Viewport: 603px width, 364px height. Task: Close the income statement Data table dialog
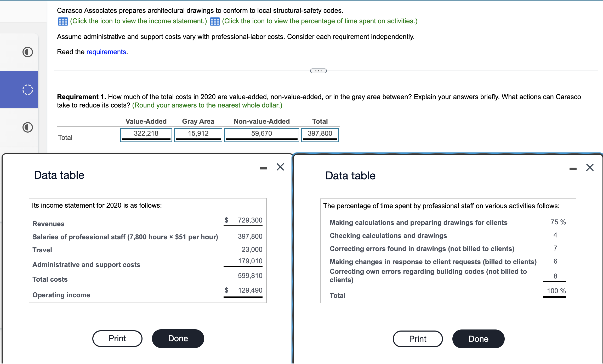point(280,167)
